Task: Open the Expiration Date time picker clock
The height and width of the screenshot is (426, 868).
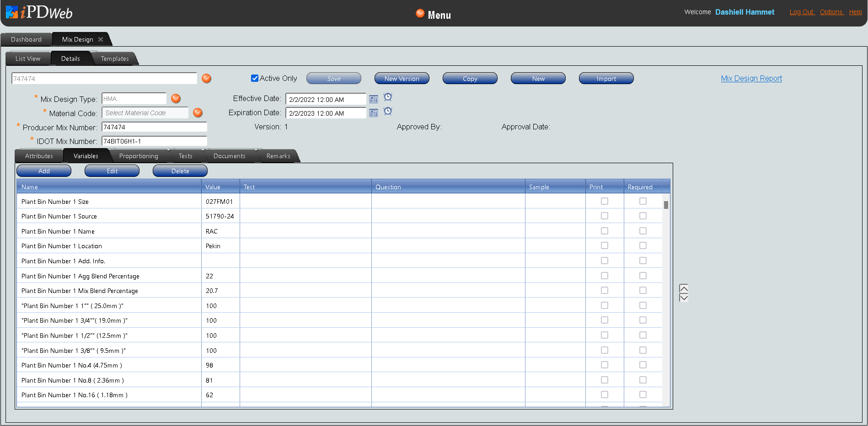Action: (x=388, y=111)
